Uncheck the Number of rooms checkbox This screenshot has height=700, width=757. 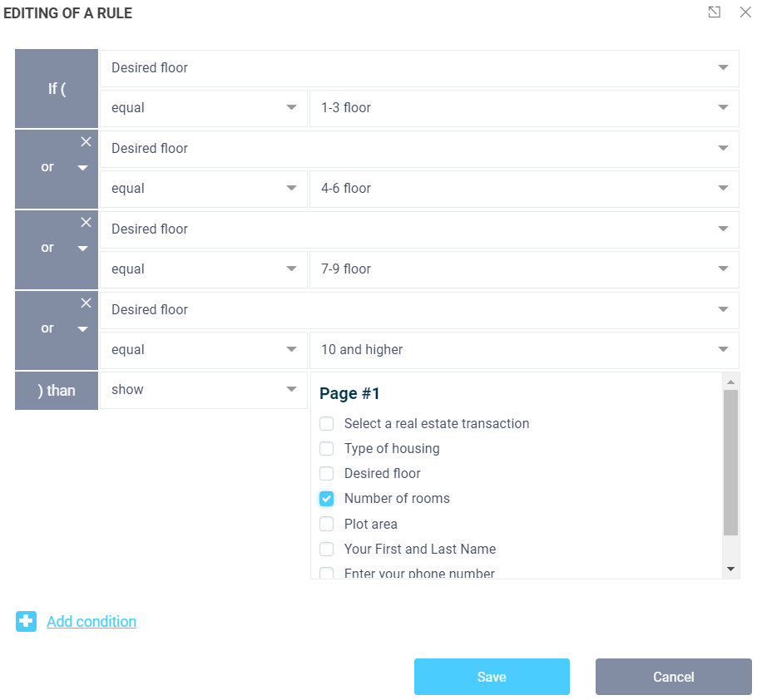click(326, 498)
